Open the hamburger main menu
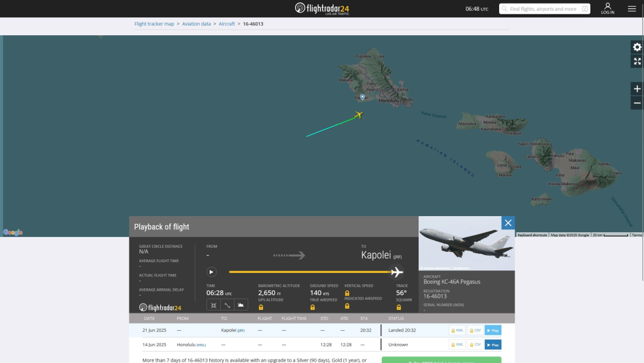Screen dimensions: 644x363 click(631, 8)
